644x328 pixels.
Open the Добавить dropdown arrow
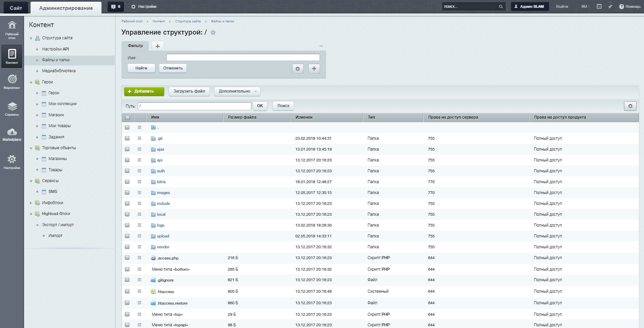[160, 92]
